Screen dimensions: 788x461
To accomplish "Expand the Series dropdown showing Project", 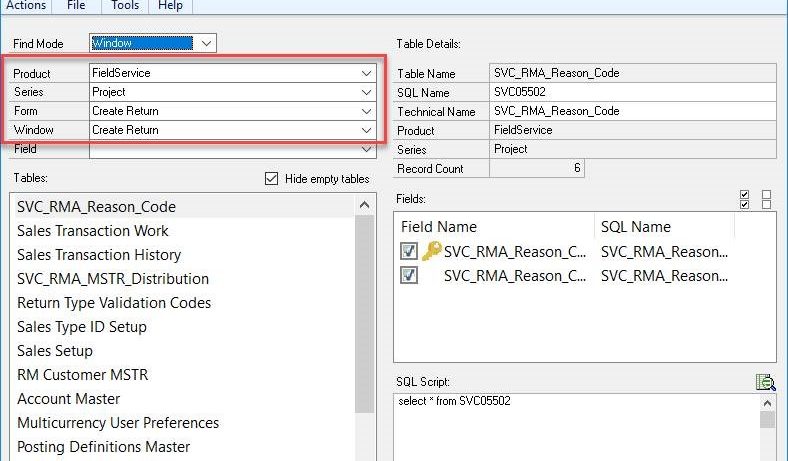I will (366, 92).
